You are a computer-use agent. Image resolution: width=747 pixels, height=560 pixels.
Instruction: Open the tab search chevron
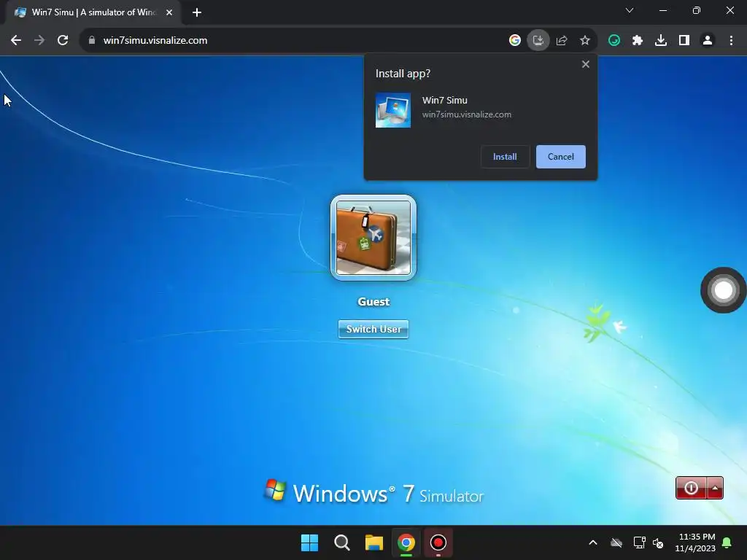[x=630, y=10]
